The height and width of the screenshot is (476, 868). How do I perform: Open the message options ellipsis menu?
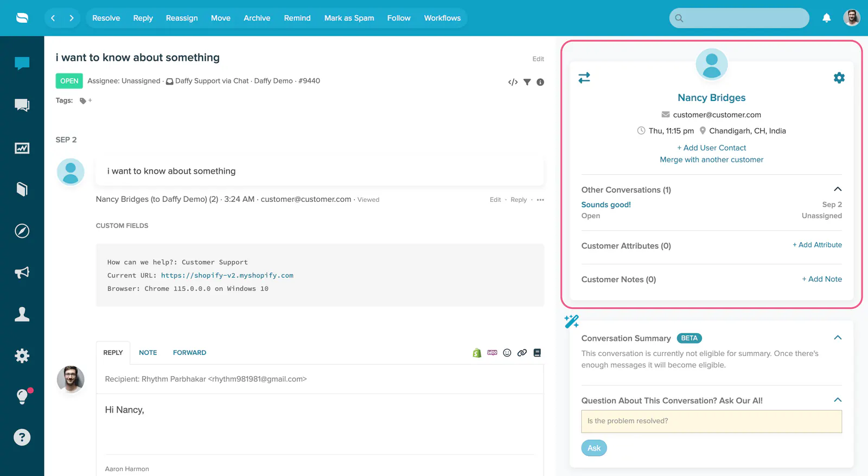[540, 200]
